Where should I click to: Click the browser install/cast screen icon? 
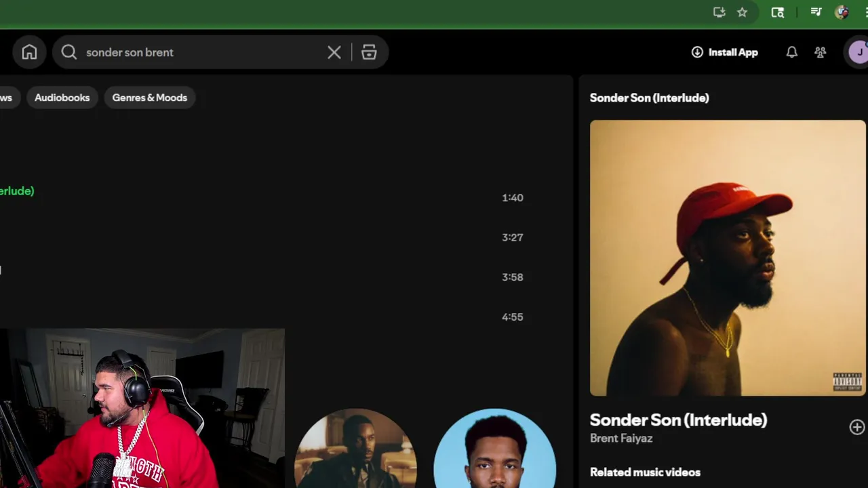click(x=719, y=12)
